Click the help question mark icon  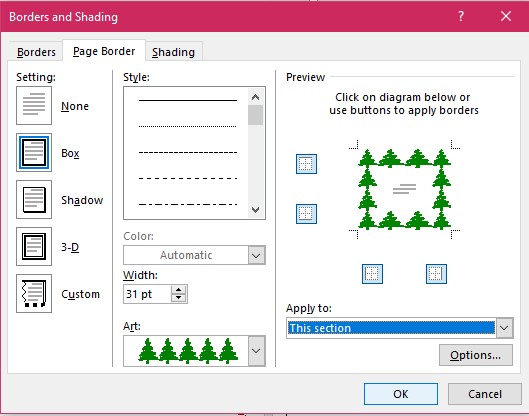click(x=461, y=16)
